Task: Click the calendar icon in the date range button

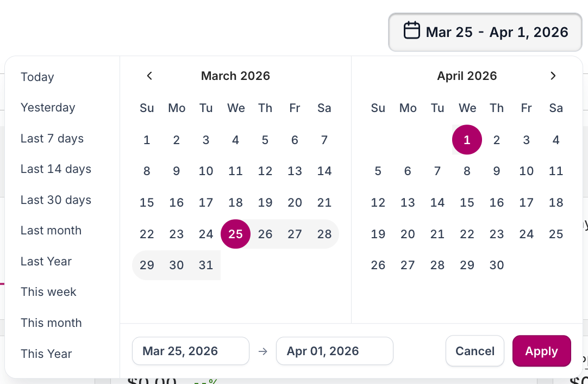Action: tap(412, 31)
